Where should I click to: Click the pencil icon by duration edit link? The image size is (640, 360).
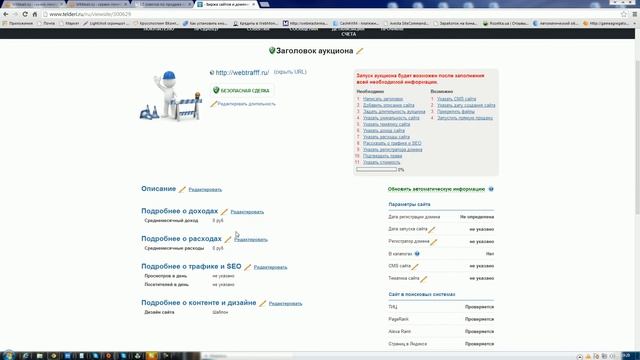[x=213, y=104]
